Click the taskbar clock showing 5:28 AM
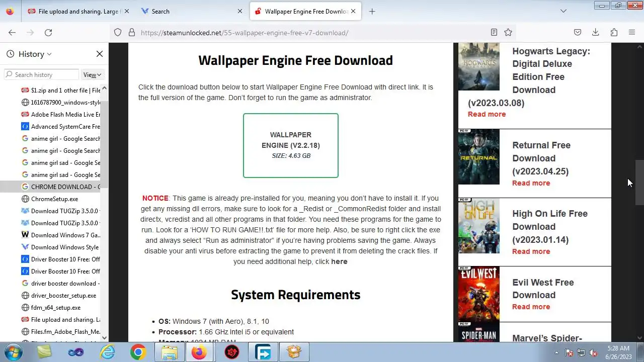Screen dimensions: 644x362 618,352
